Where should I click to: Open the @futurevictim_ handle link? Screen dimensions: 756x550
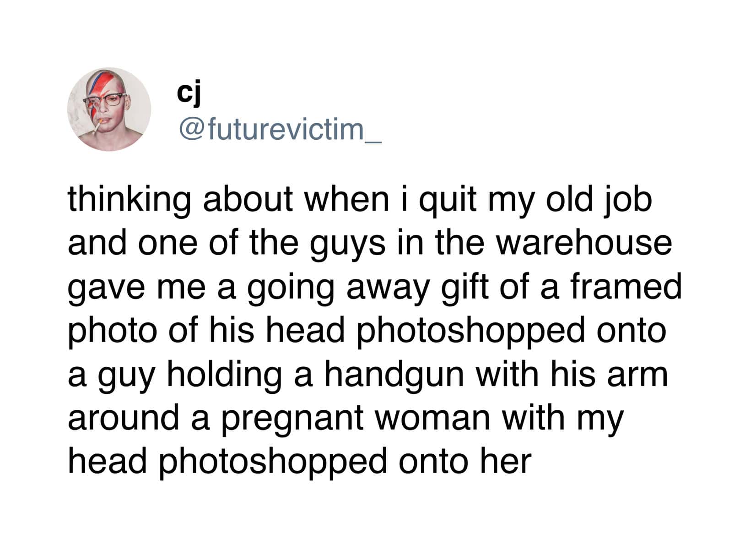pyautogui.click(x=280, y=131)
